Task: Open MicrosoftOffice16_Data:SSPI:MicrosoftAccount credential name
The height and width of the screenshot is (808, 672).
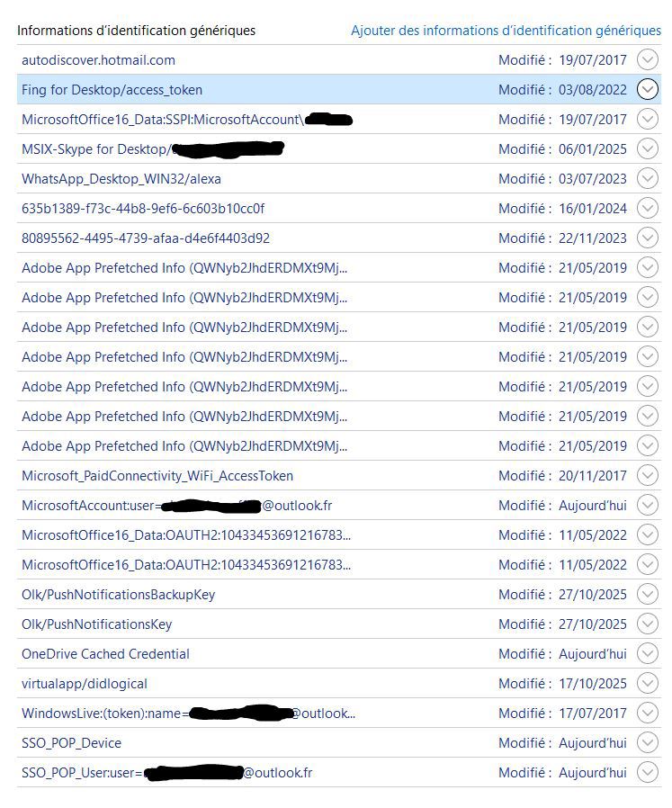Action: [187, 120]
